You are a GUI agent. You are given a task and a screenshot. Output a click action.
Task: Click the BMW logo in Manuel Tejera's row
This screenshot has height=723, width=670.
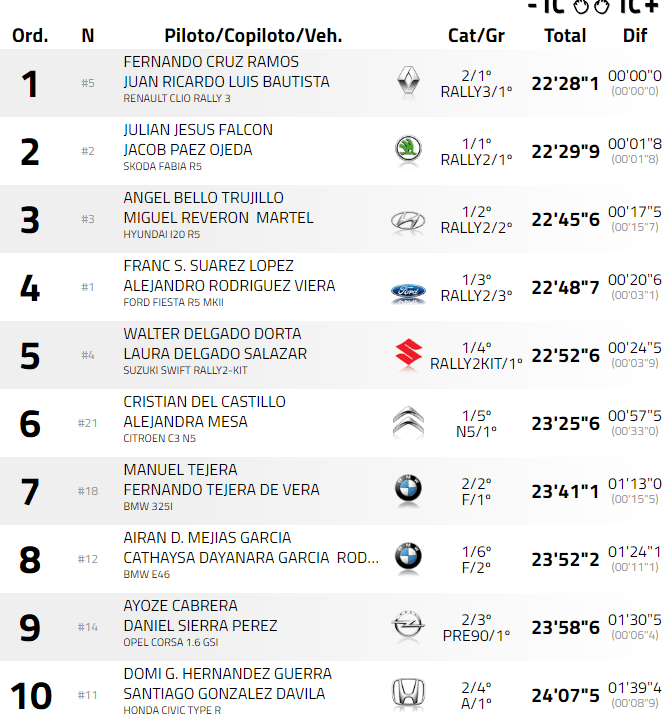click(x=407, y=489)
